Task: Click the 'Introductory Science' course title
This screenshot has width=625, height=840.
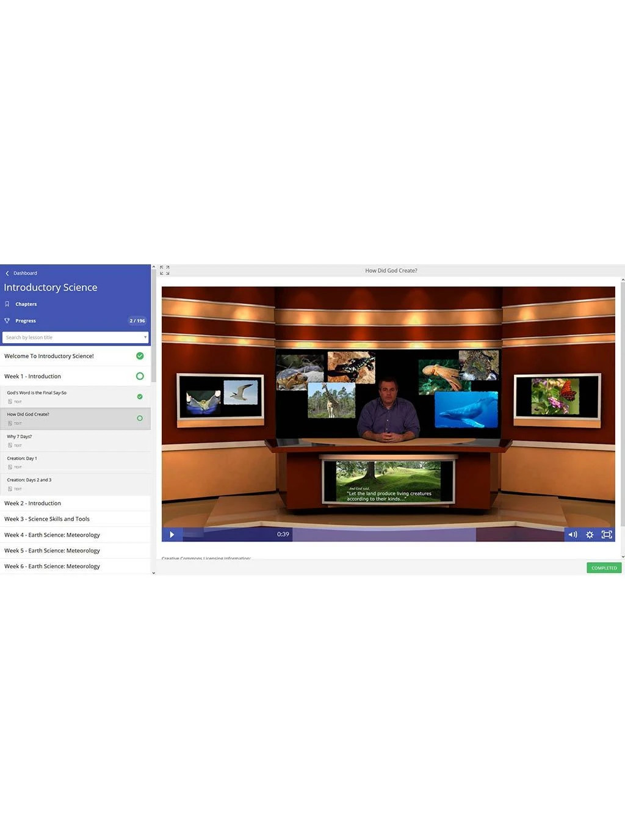Action: click(x=51, y=288)
